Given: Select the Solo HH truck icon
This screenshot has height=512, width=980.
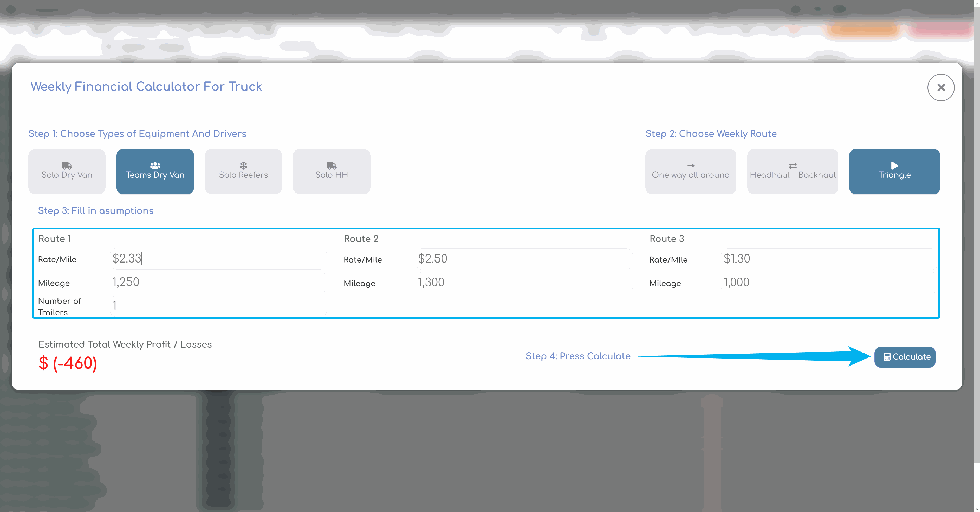Looking at the screenshot, I should (x=331, y=165).
